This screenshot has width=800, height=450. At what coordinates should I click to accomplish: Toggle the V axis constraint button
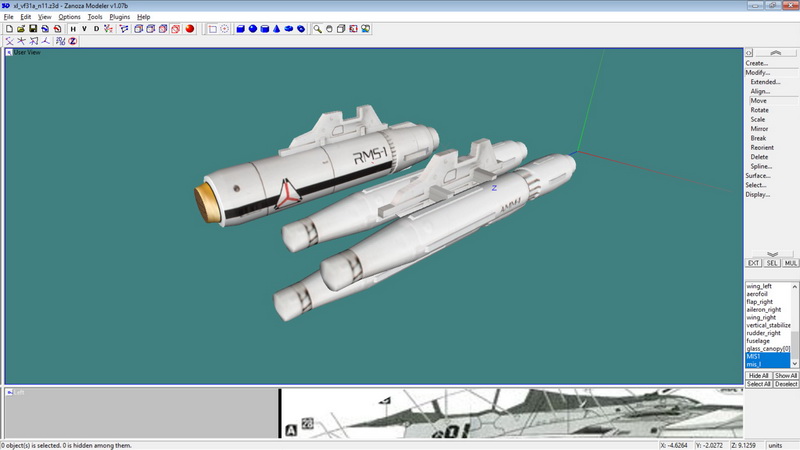pyautogui.click(x=85, y=29)
